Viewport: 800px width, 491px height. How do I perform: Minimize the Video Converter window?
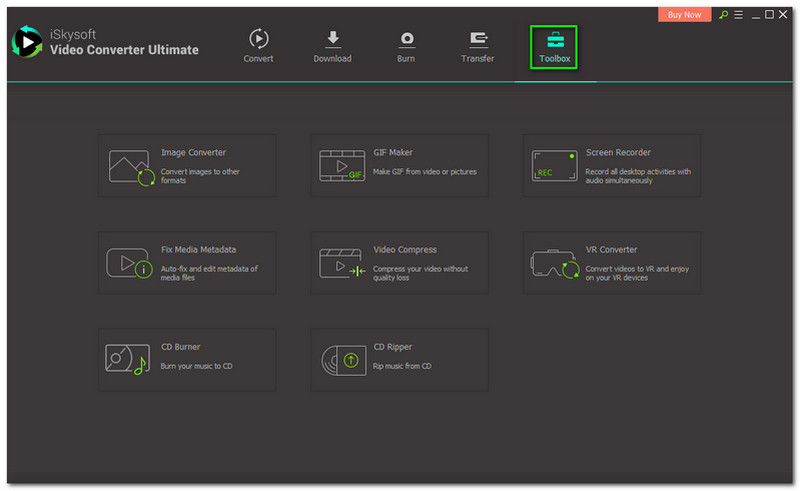tap(754, 15)
